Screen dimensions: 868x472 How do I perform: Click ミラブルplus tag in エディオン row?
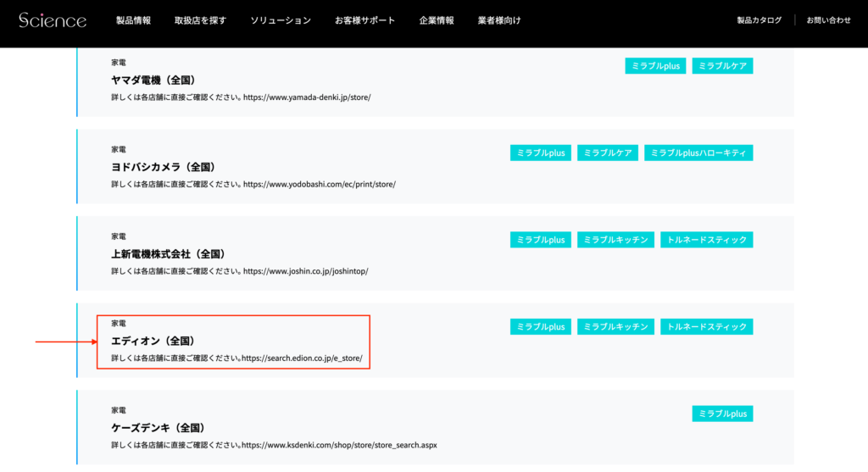(540, 326)
